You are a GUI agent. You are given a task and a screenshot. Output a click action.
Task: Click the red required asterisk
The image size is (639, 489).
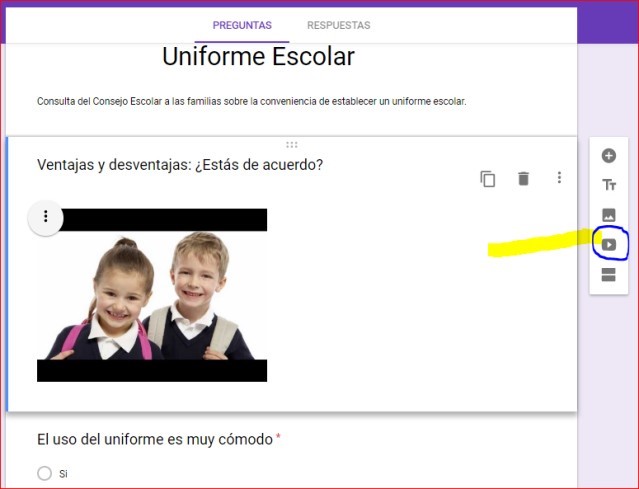278,438
